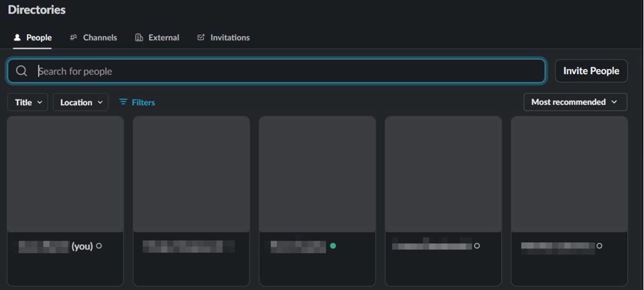Click the External tab building icon
The height and width of the screenshot is (290, 644).
pos(139,37)
